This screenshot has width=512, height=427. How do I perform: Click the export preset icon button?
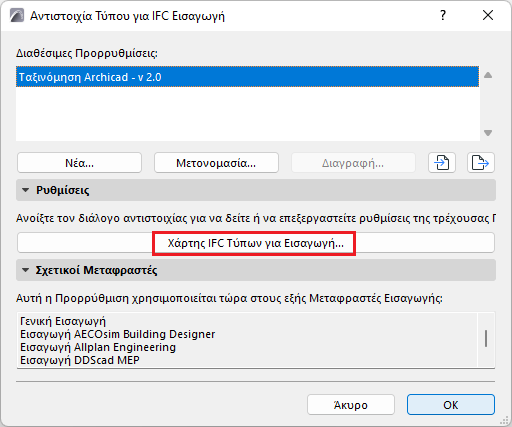tap(481, 163)
